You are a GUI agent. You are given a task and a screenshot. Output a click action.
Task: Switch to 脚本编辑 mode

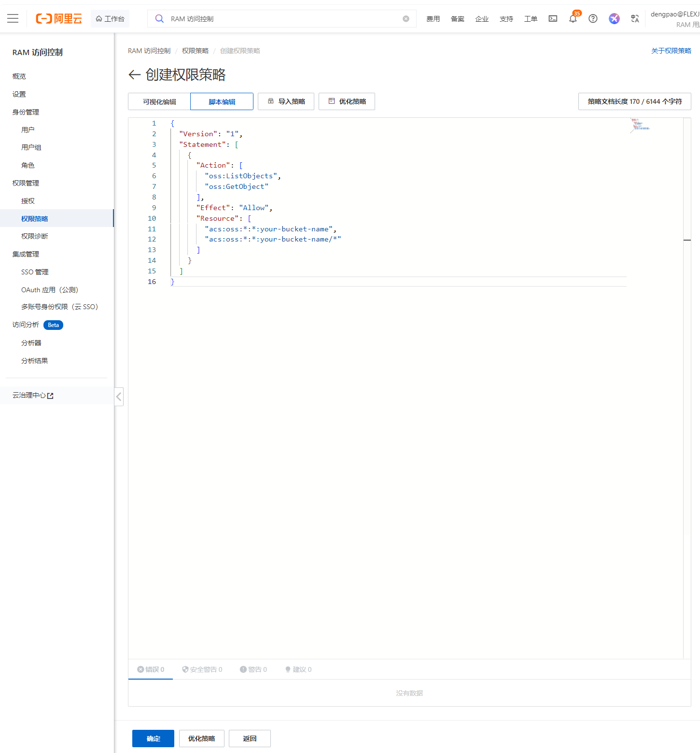point(222,101)
